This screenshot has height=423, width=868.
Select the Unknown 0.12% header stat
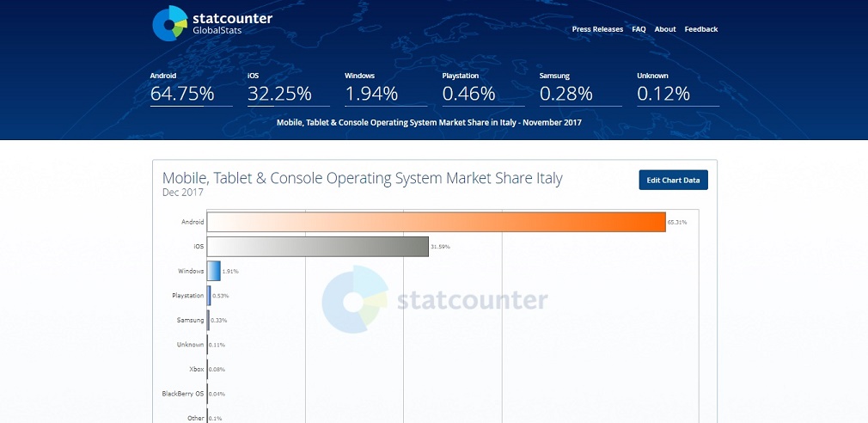click(678, 89)
